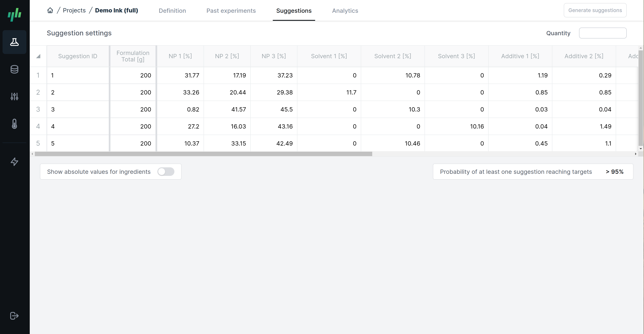This screenshot has width=644, height=334.
Task: Click the home icon in the breadcrumb
Action: [50, 10]
